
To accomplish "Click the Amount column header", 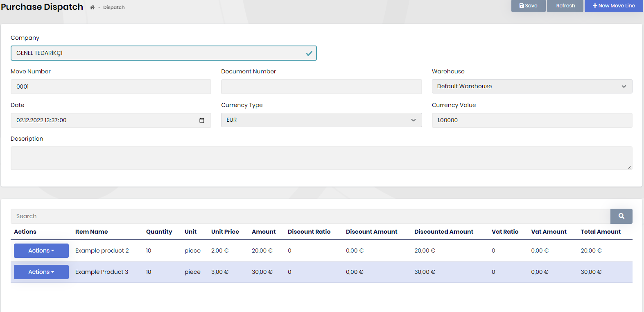I will (x=264, y=232).
